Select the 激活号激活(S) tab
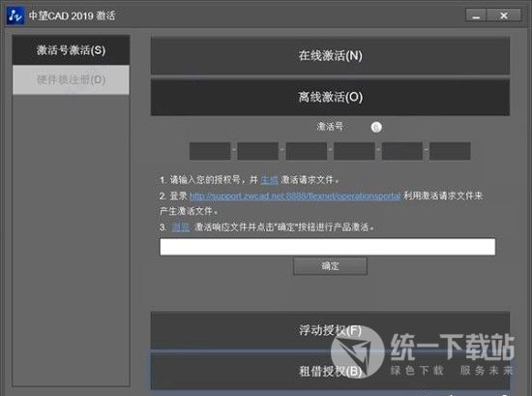 71,50
